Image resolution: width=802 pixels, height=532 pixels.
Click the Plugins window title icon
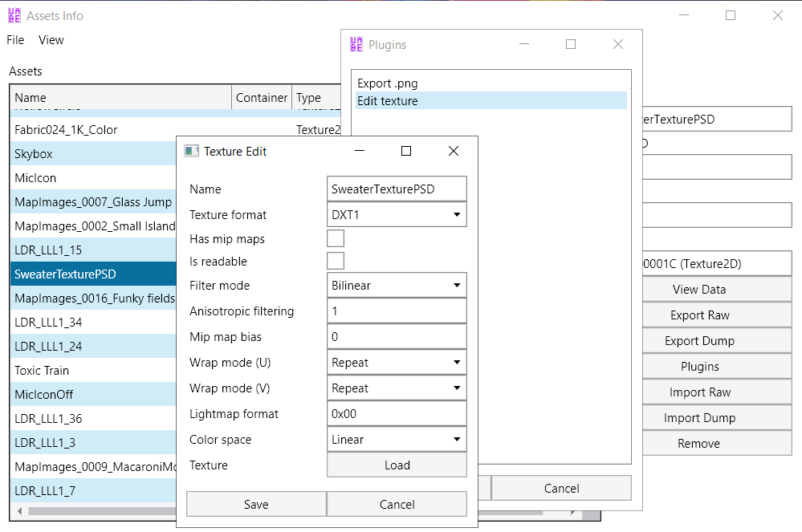point(356,45)
